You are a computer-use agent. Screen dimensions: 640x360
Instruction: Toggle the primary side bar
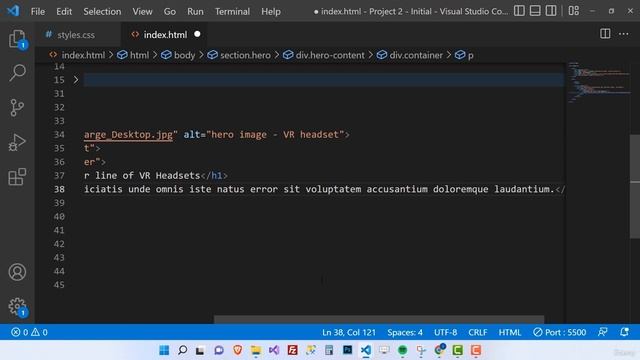tap(519, 11)
